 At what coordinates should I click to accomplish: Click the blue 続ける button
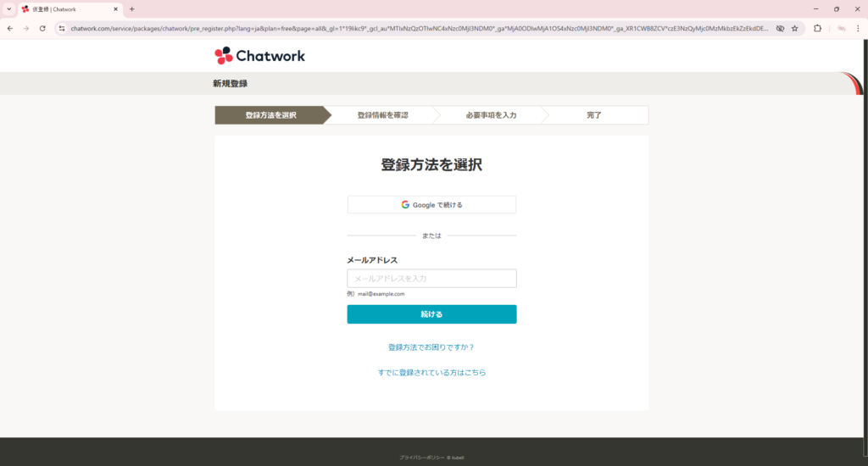click(x=431, y=314)
